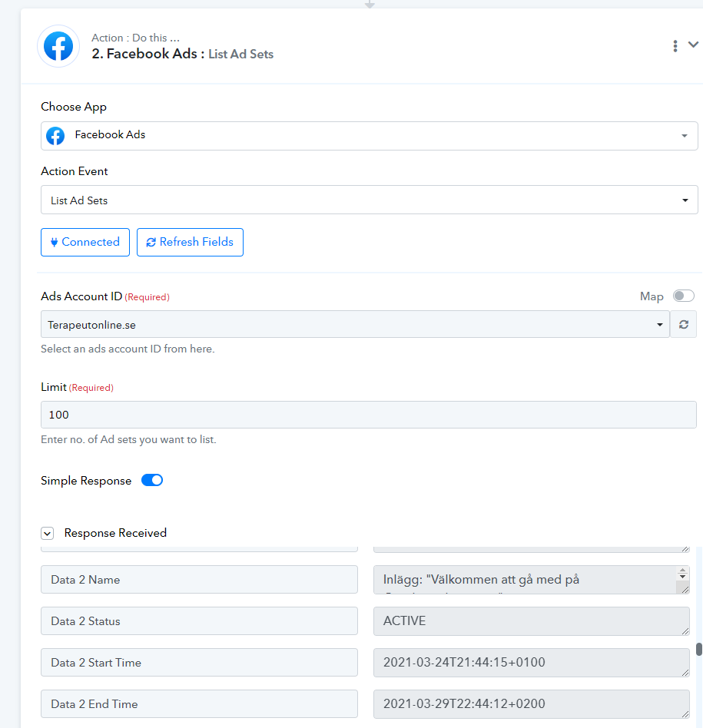Click the Facebook icon inside Choose App field
The image size is (703, 728).
pos(55,136)
